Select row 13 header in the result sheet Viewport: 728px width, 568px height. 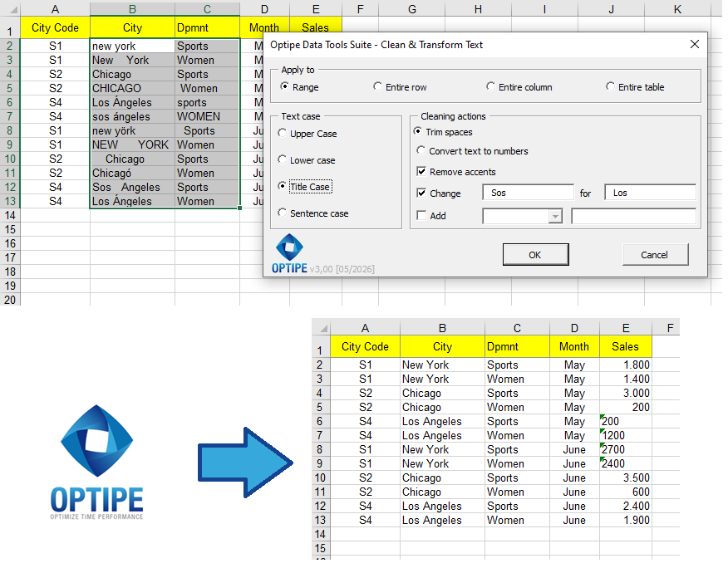pyautogui.click(x=320, y=520)
